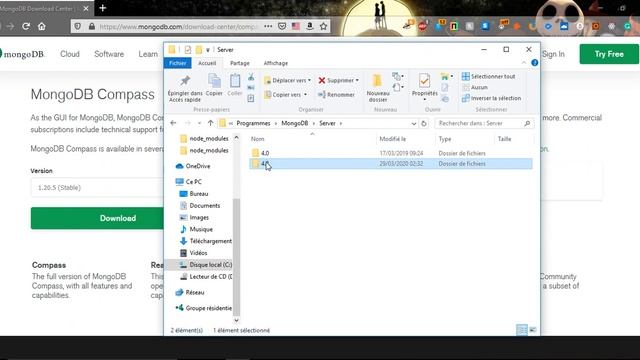The width and height of the screenshot is (640, 360).
Task: Click the blue help icon in Explorer
Action: pyautogui.click(x=535, y=63)
